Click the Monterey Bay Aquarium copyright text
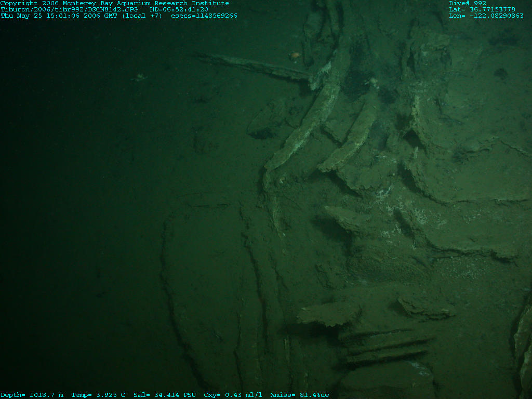Screen dimensions: 532x399 [114, 3]
